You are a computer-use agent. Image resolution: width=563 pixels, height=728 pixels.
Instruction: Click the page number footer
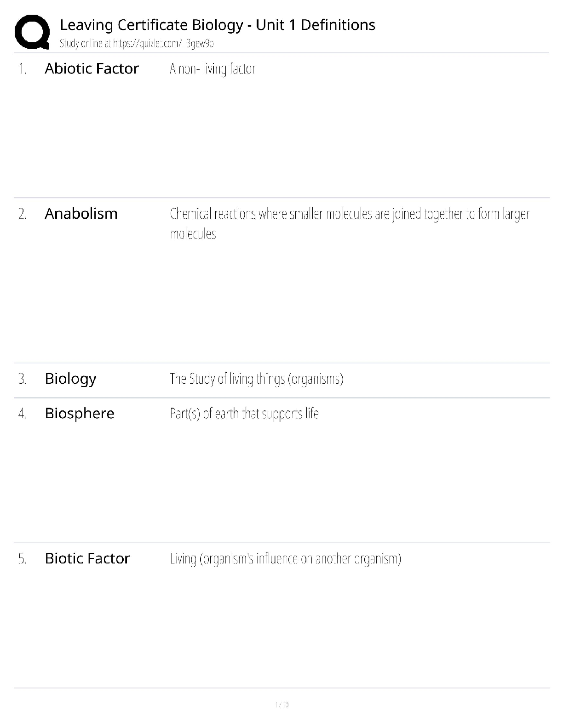tap(281, 705)
